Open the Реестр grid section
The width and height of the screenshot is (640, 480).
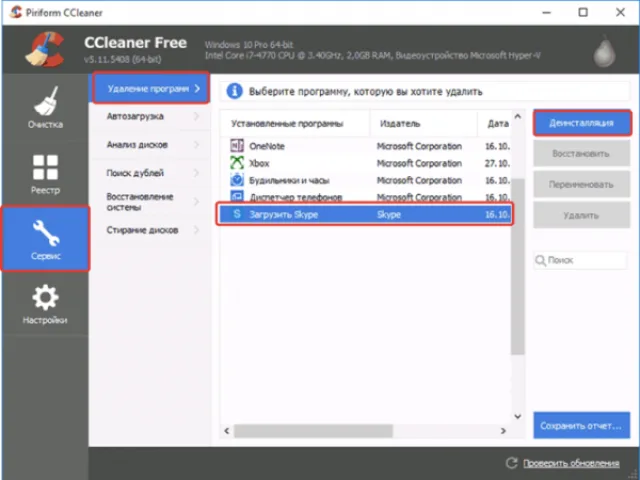pyautogui.click(x=45, y=174)
